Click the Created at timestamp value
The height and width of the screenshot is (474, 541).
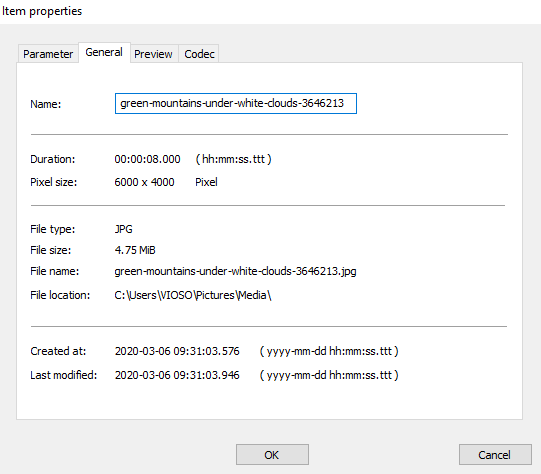[177, 351]
